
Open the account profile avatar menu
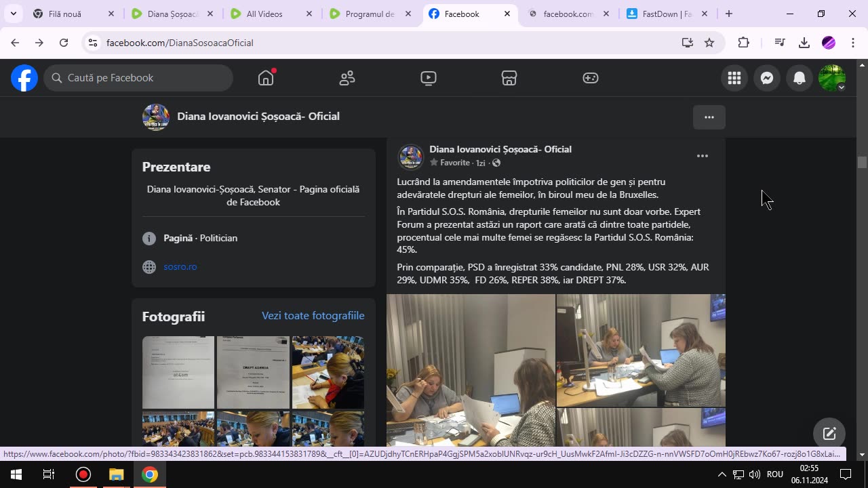pyautogui.click(x=832, y=78)
